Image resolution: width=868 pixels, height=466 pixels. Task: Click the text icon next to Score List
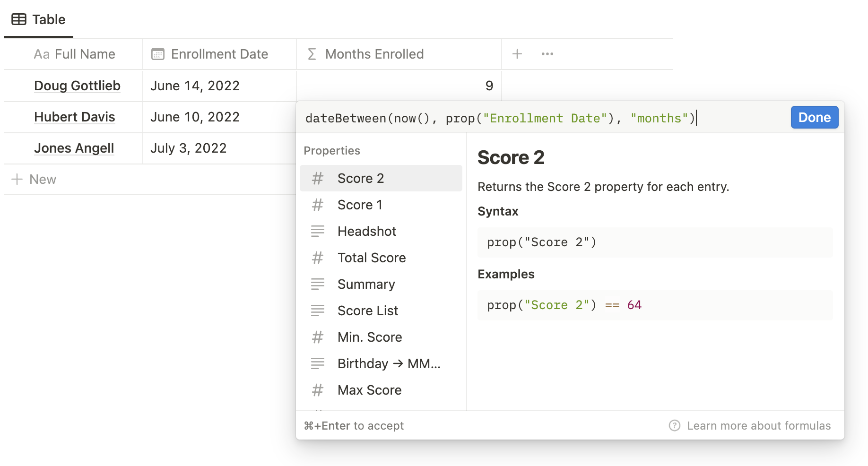(317, 311)
